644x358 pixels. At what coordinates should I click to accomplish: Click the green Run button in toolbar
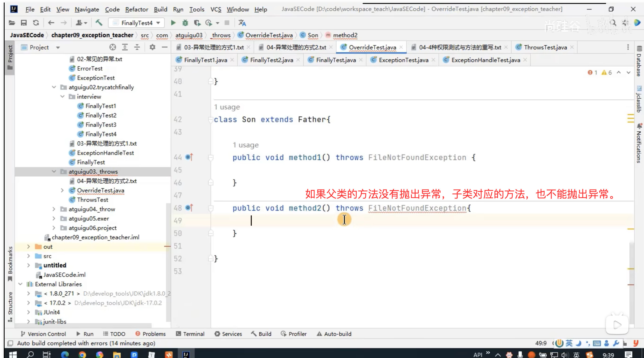click(x=173, y=23)
